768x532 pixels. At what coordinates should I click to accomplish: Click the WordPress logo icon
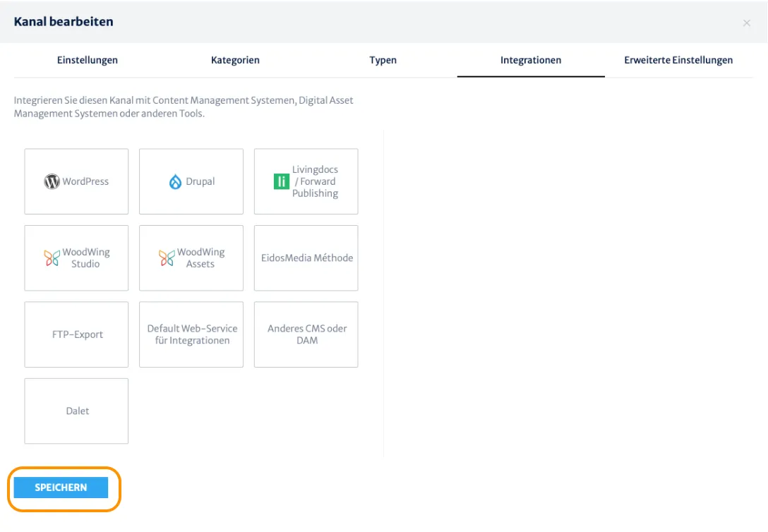(x=52, y=181)
